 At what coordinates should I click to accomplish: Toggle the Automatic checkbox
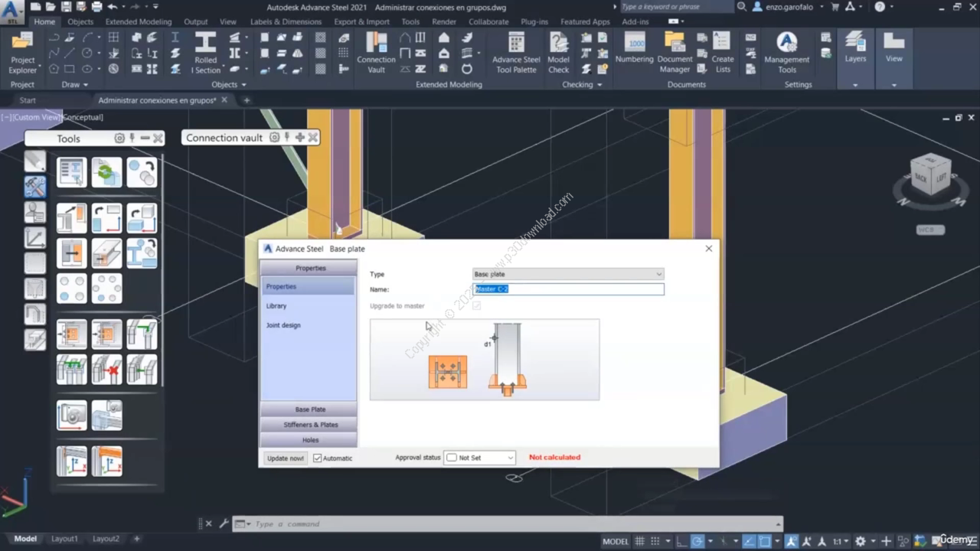pyautogui.click(x=318, y=458)
